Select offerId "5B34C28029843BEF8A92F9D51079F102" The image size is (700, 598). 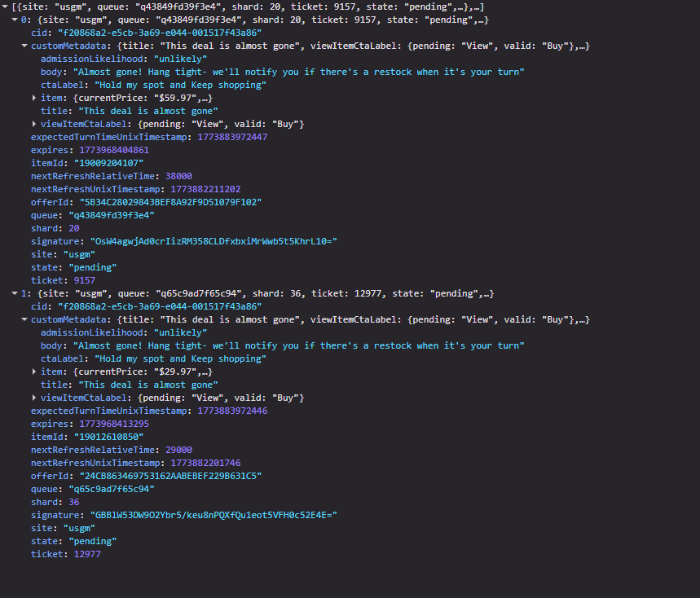point(170,202)
